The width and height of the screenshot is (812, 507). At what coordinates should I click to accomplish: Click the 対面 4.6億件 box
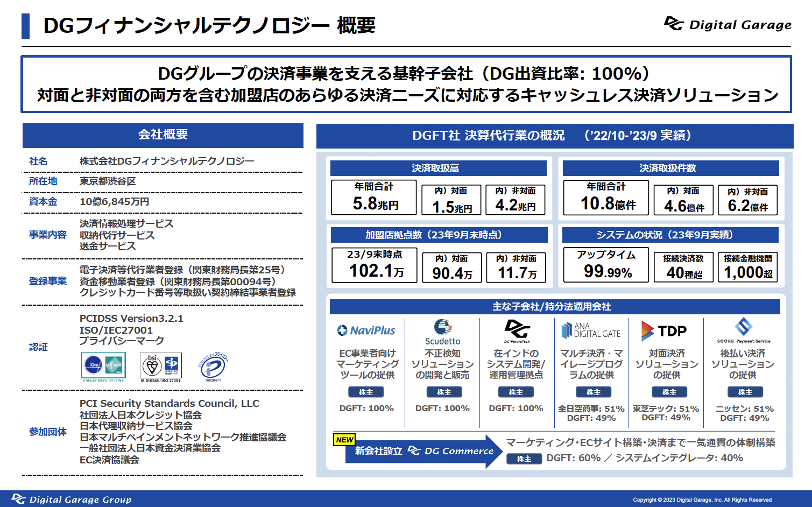[683, 200]
